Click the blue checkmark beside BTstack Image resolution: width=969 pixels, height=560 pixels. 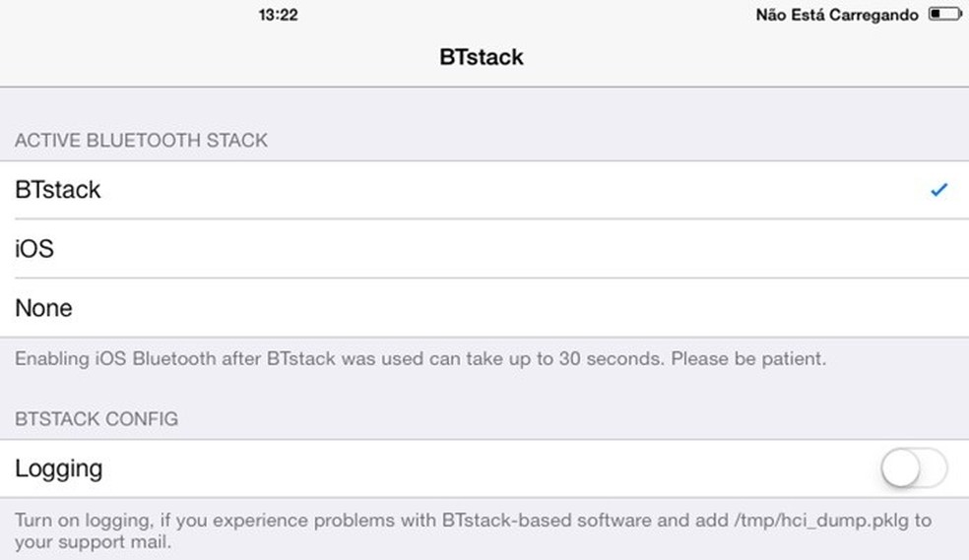tap(938, 190)
